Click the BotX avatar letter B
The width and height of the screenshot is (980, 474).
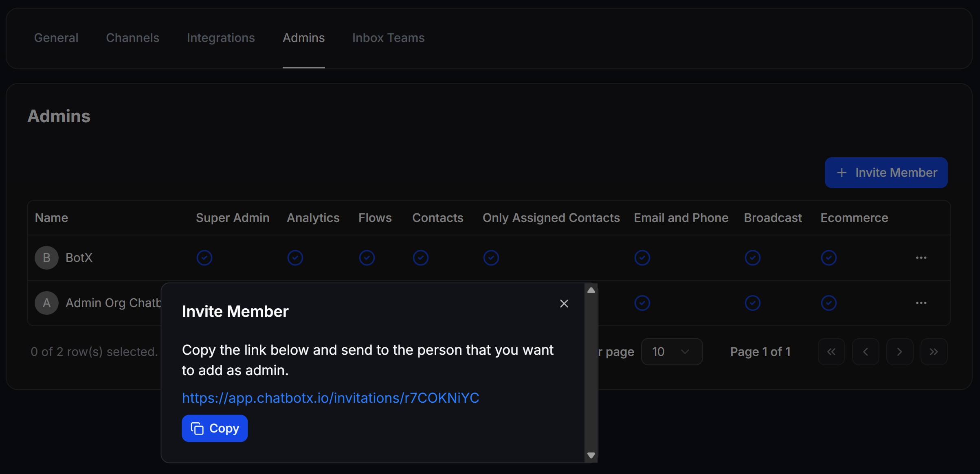(x=46, y=258)
